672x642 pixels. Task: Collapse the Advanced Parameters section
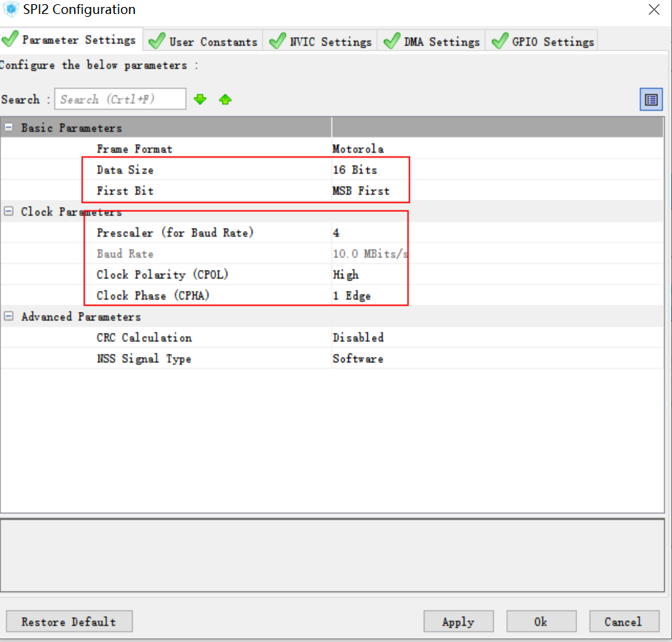point(7,316)
